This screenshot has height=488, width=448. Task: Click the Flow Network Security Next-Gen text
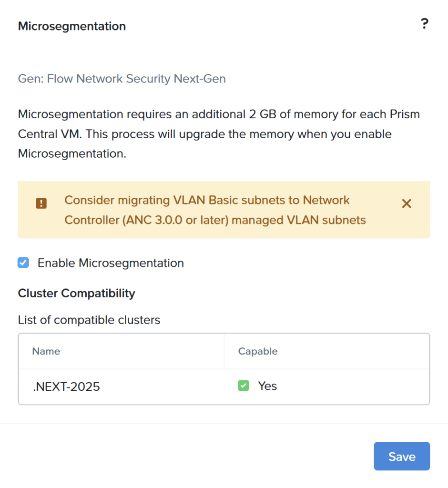(x=136, y=79)
